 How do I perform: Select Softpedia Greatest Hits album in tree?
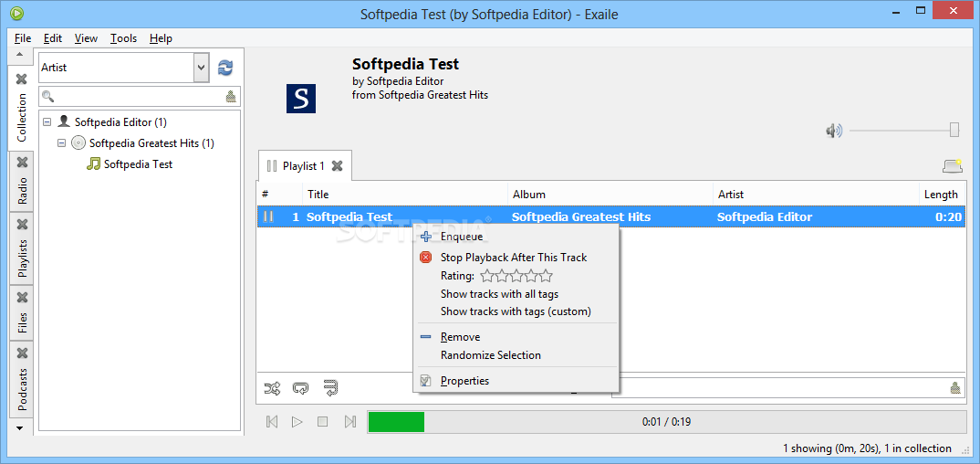point(151,143)
